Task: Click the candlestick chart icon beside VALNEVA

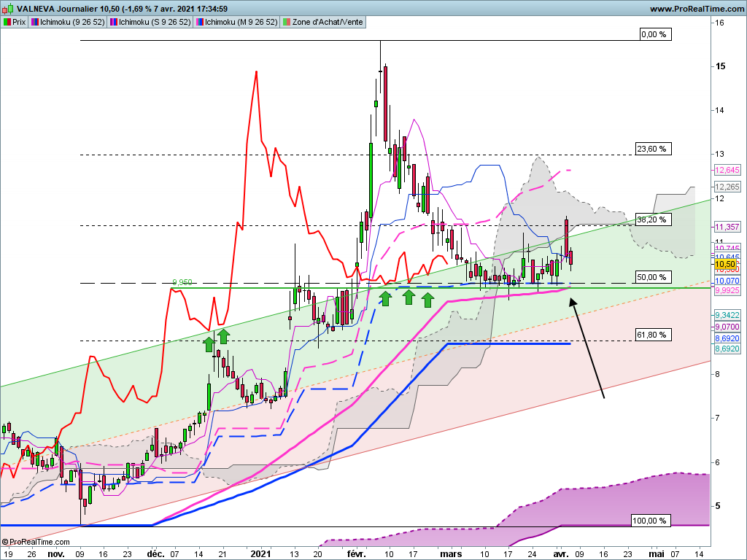Action: 7,9
